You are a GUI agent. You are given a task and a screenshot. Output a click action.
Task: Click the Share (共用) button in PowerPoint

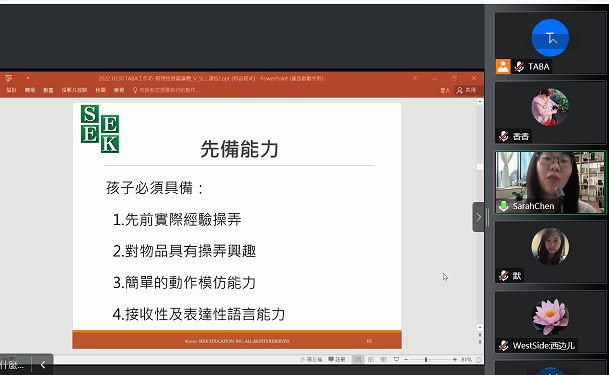coord(467,90)
